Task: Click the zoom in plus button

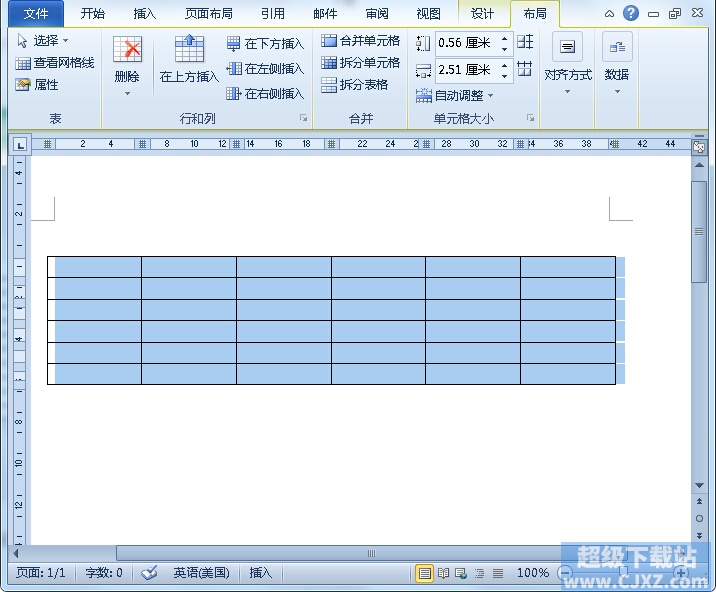Action: tap(681, 572)
